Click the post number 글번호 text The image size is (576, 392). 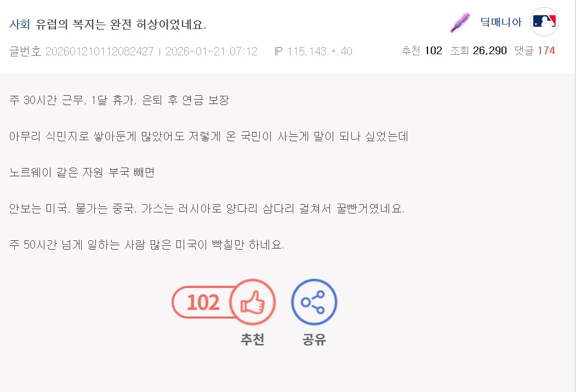coord(81,51)
